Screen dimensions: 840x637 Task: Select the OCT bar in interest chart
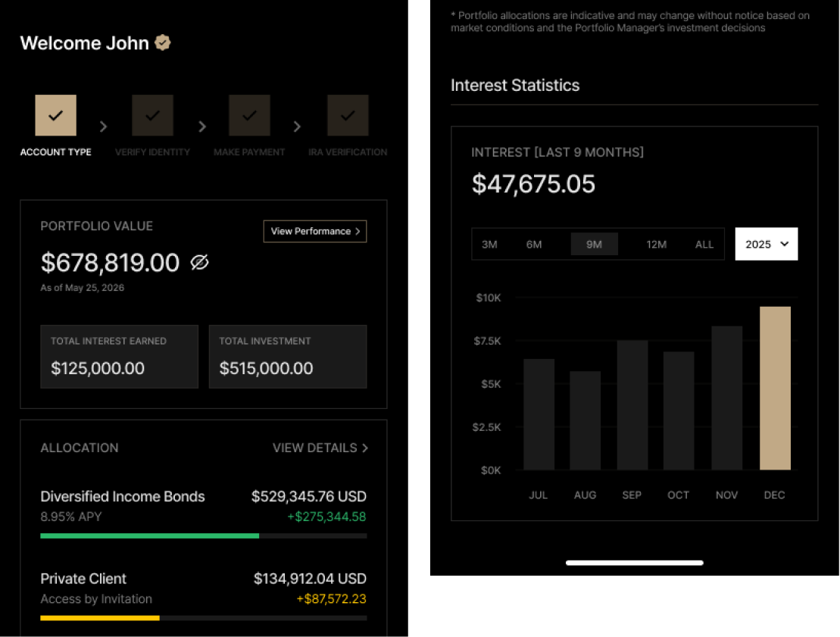(679, 411)
